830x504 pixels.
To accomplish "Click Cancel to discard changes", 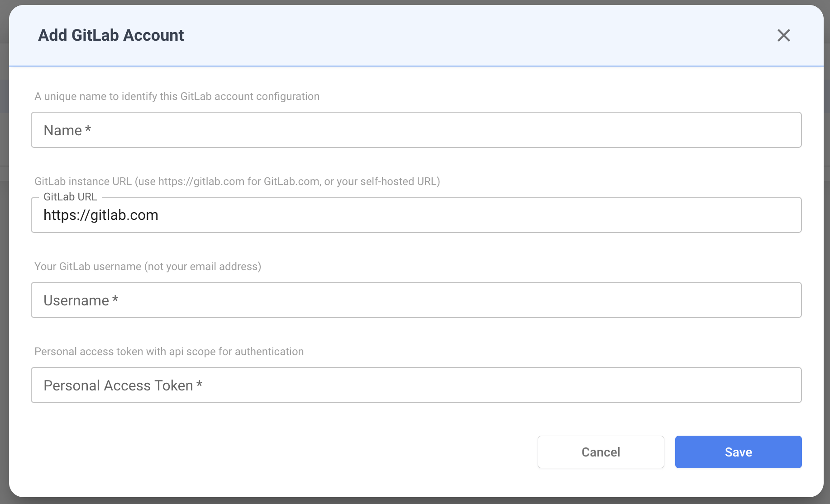I will point(601,452).
